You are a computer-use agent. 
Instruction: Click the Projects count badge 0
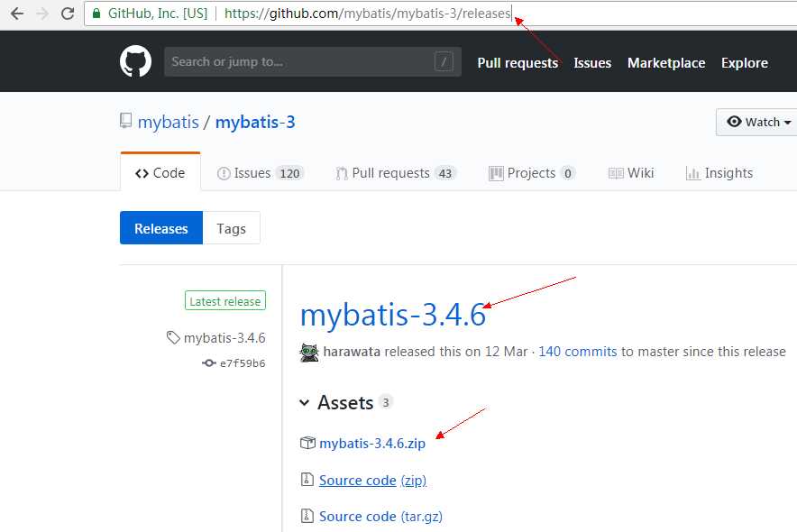click(568, 174)
